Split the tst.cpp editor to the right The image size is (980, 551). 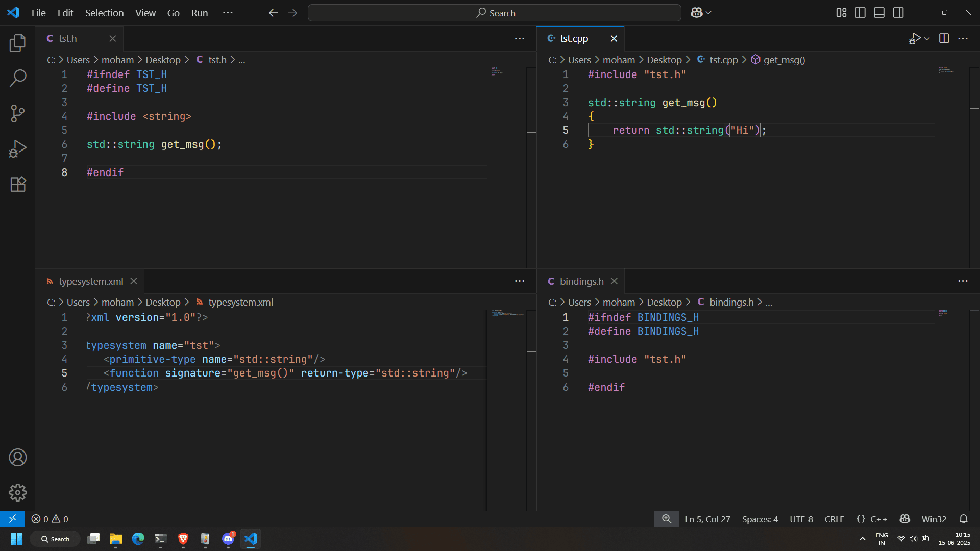(x=944, y=38)
